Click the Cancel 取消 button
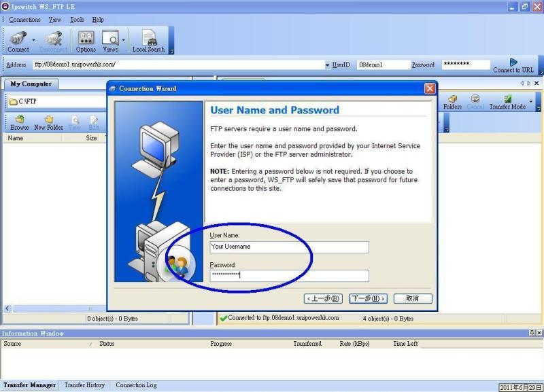The height and width of the screenshot is (392, 544). (413, 298)
